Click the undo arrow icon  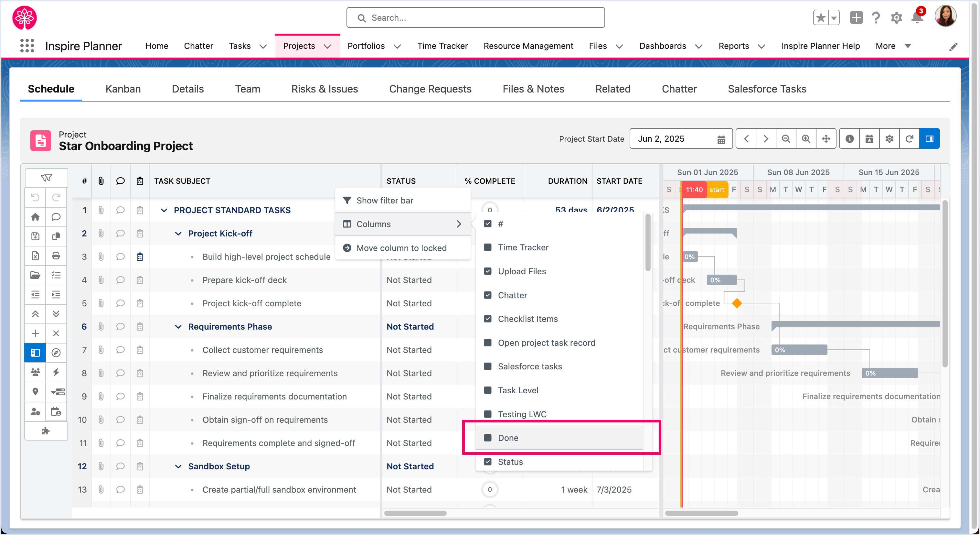[x=35, y=197]
